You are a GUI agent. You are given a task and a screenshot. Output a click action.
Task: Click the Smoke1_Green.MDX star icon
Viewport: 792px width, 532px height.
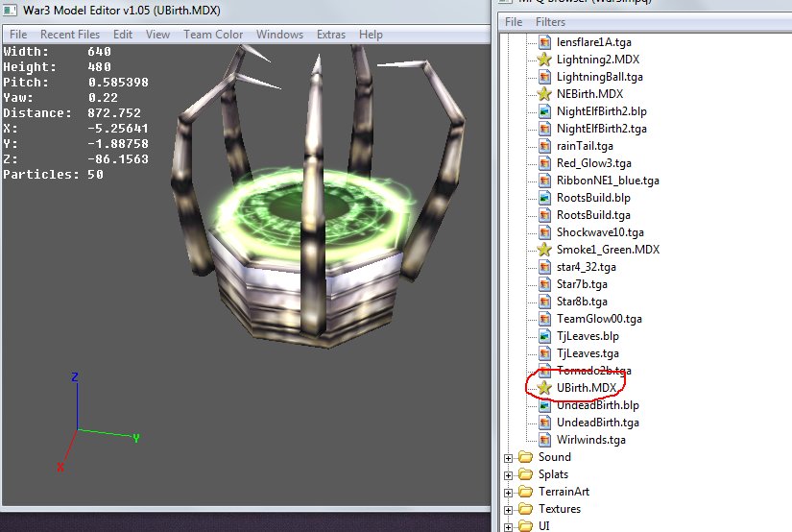[544, 250]
